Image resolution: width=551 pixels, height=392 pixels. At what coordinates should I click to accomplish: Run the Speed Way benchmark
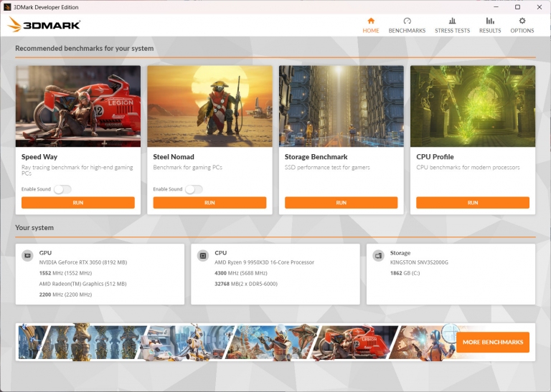tap(78, 203)
